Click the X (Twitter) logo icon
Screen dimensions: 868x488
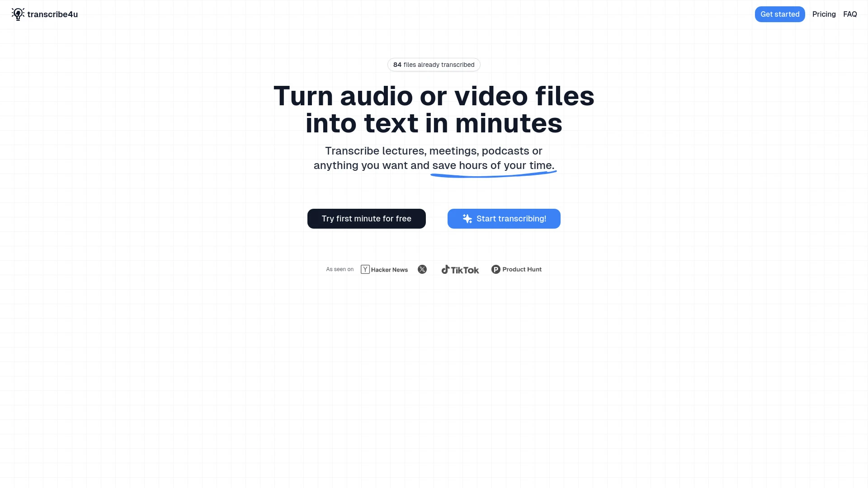point(421,269)
